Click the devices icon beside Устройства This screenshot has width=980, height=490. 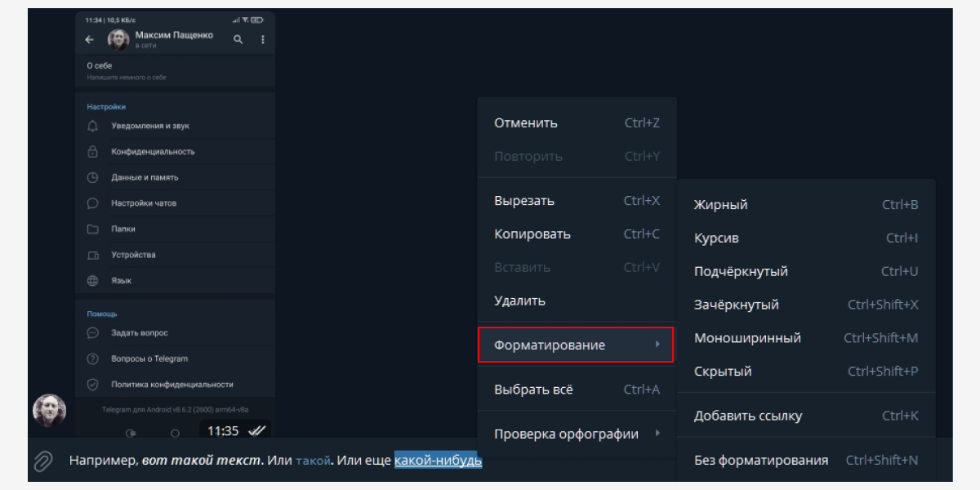[93, 255]
